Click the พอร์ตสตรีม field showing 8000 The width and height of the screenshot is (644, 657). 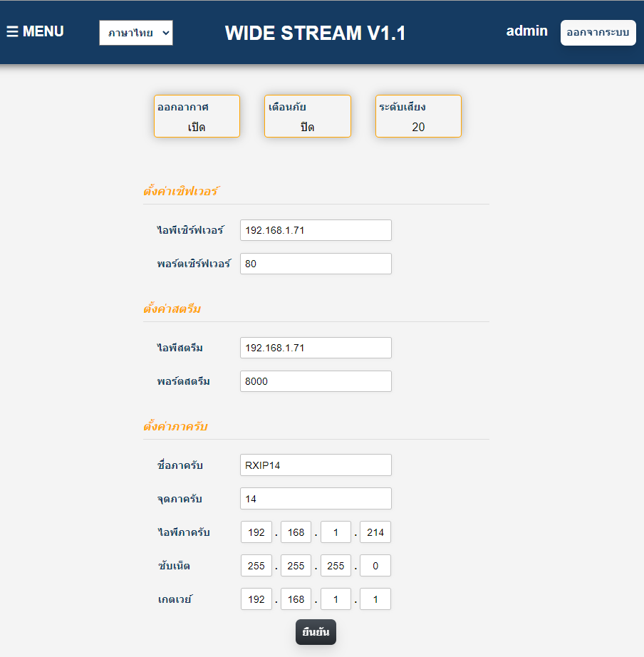316,381
